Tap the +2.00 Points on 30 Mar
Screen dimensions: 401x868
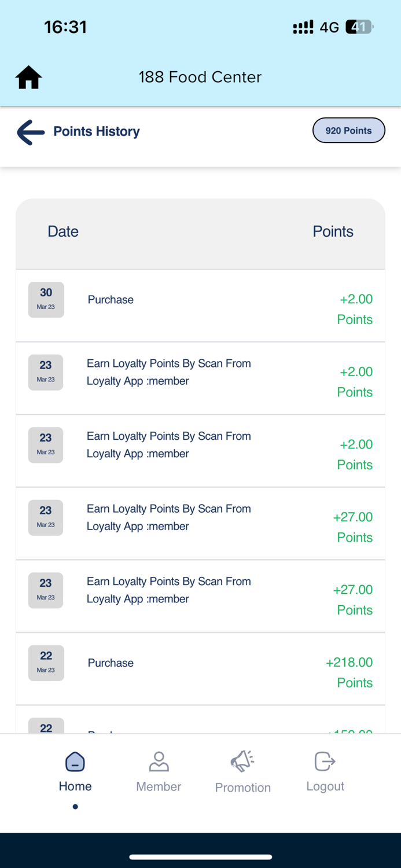(355, 309)
